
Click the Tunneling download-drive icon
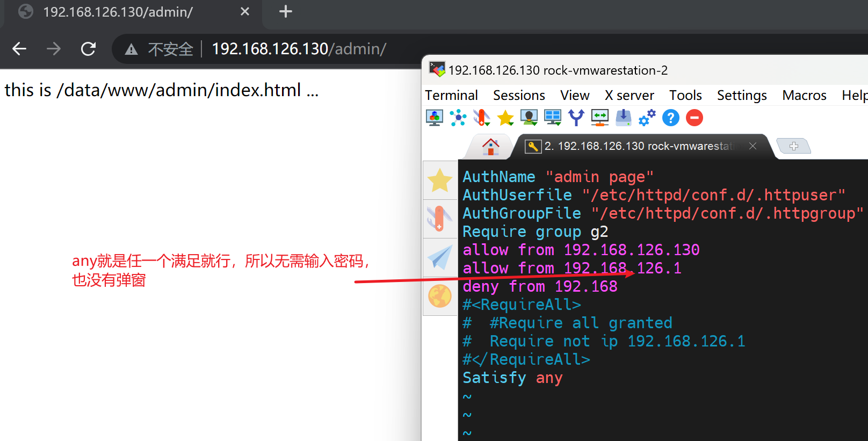(623, 118)
